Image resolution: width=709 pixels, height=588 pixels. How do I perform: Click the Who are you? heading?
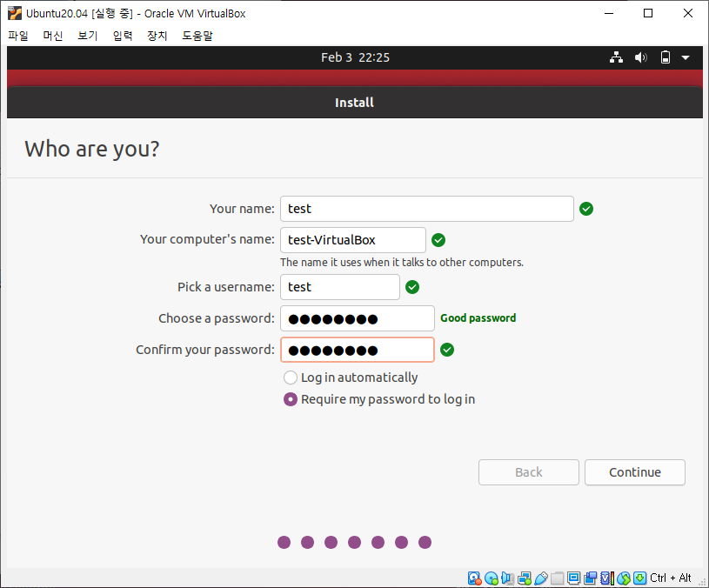coord(92,149)
